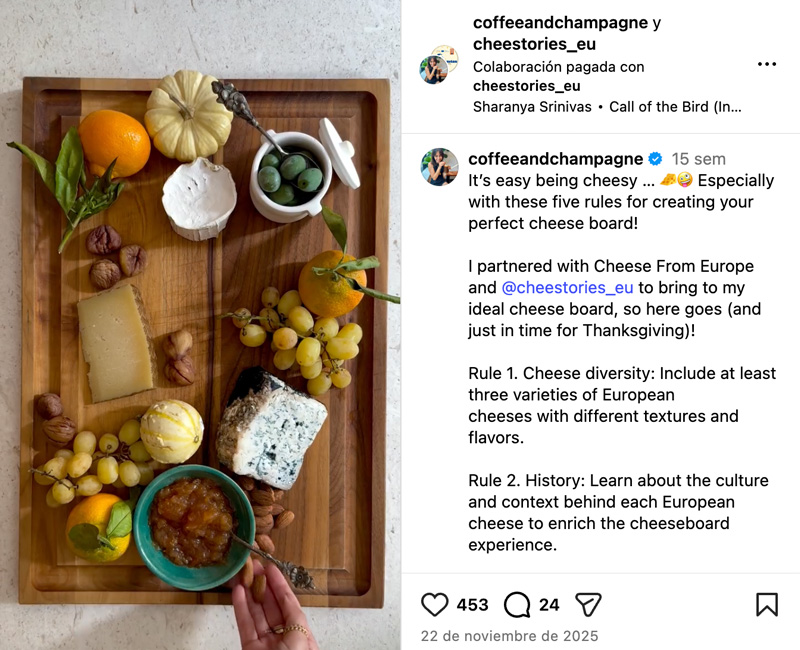
Task: Open Sharanya Srinivas audio track link
Action: [532, 107]
